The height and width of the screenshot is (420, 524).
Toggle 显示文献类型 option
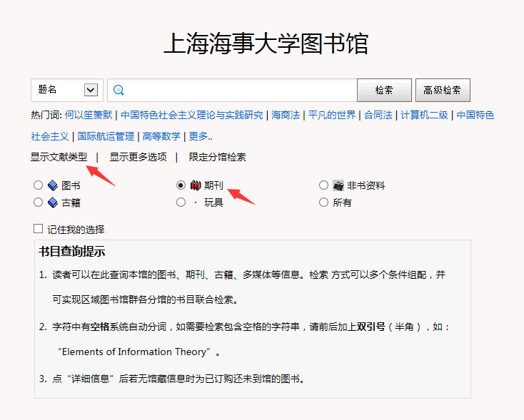59,157
